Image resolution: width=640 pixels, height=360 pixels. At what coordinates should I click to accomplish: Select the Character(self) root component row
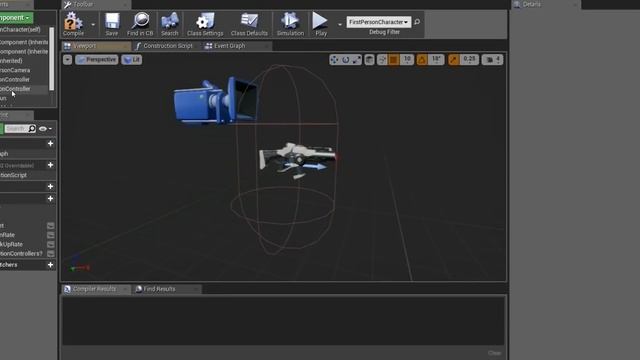tap(24, 30)
